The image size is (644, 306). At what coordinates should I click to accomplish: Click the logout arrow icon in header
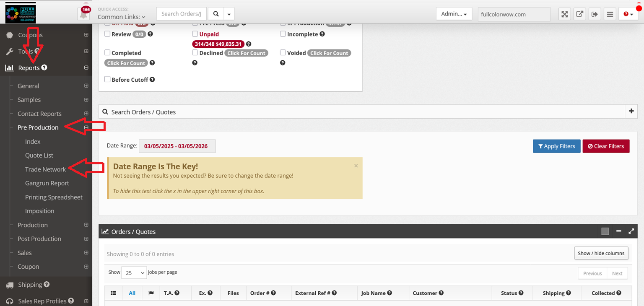pos(595,14)
